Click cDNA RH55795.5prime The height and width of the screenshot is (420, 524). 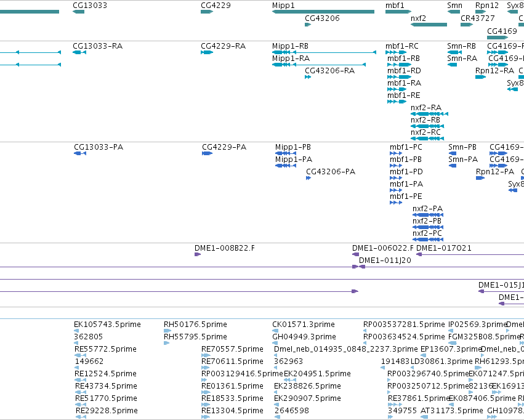195,337
